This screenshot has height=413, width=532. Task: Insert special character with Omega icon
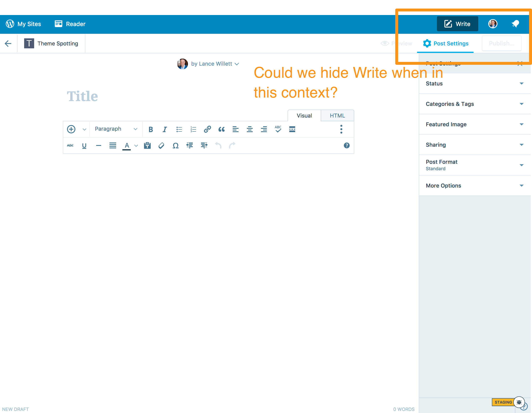pos(175,146)
